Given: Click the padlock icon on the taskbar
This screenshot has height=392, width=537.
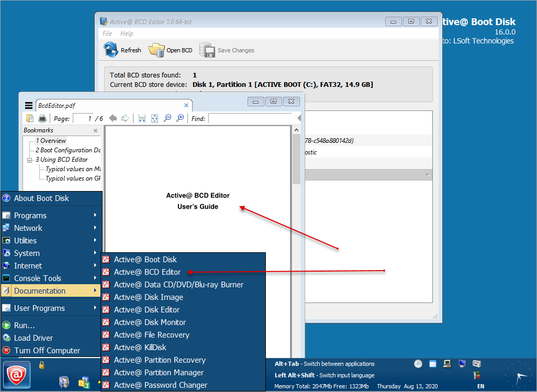Looking at the screenshot, I should [42, 365].
